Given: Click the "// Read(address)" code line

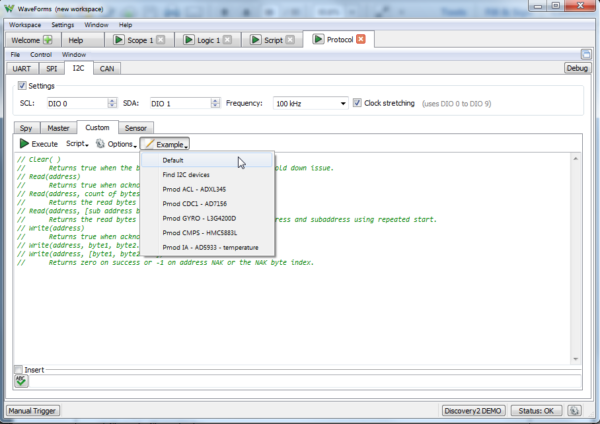Looking at the screenshot, I should [49, 176].
